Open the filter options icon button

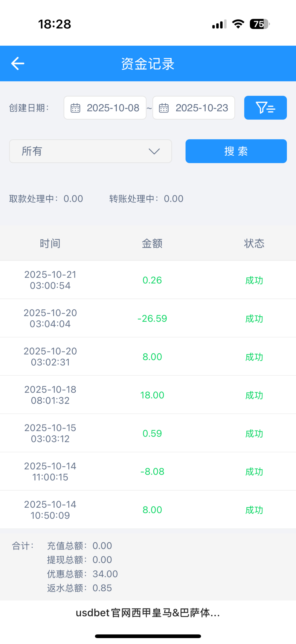tap(265, 108)
